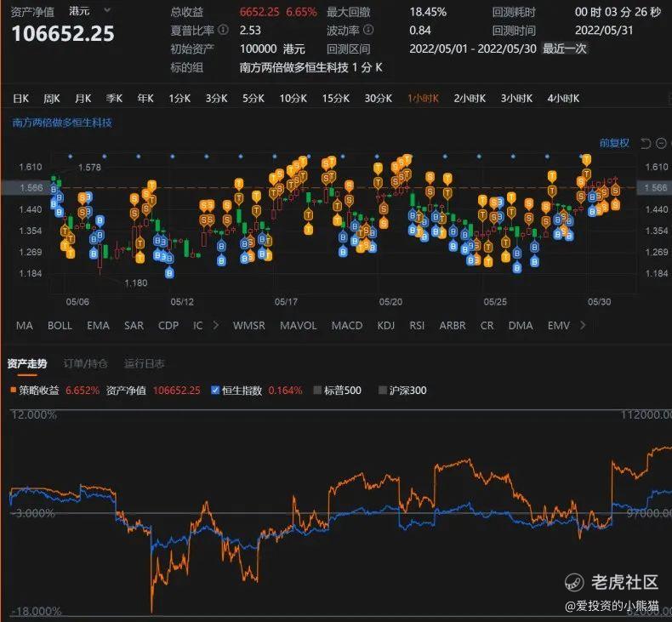Show the DMA sub-indicator
This screenshot has height=622, width=672.
pos(521,326)
